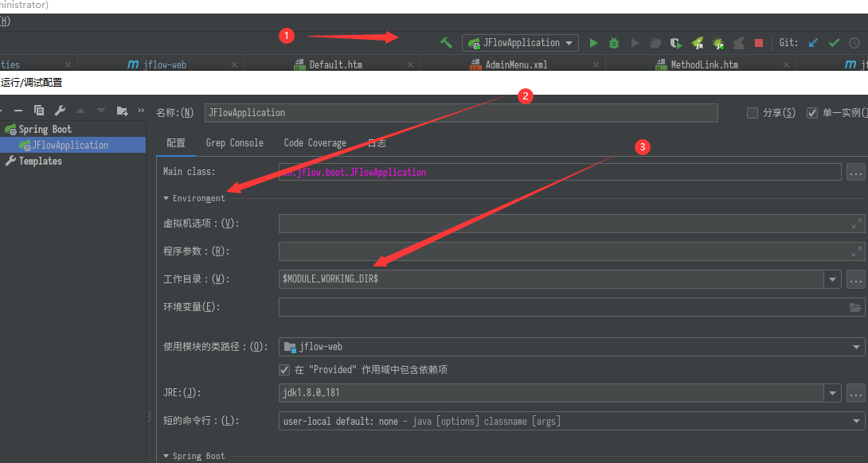Remove configuration with the minus icon

pyautogui.click(x=18, y=111)
